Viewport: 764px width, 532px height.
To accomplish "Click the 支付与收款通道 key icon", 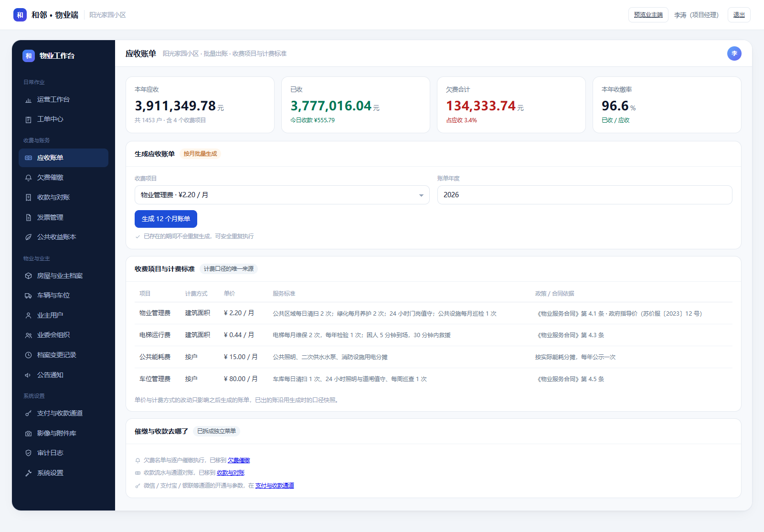I will click(x=28, y=414).
